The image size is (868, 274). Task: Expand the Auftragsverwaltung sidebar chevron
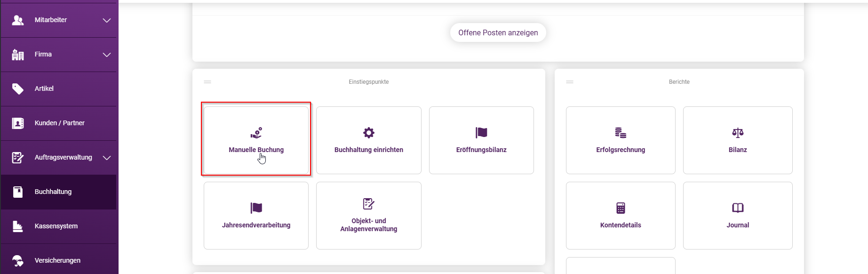coord(107,158)
